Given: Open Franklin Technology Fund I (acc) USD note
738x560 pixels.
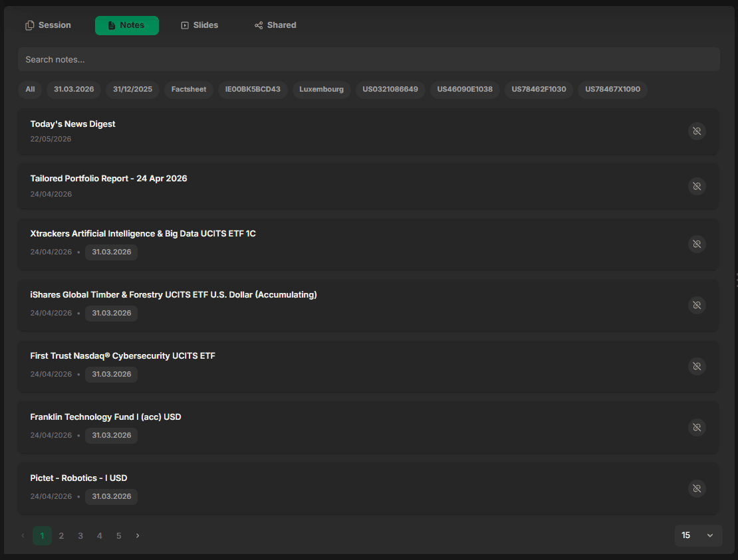Looking at the screenshot, I should [368, 427].
